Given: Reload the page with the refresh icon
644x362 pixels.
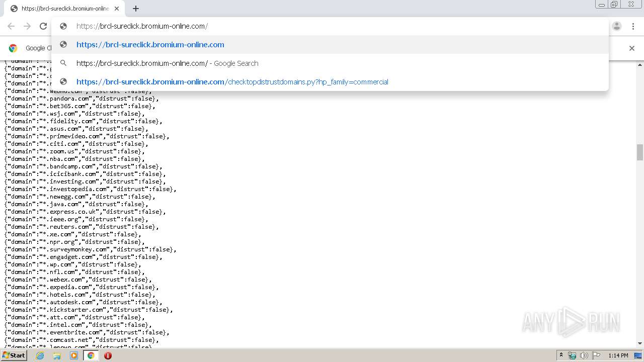Looking at the screenshot, I should (x=43, y=26).
